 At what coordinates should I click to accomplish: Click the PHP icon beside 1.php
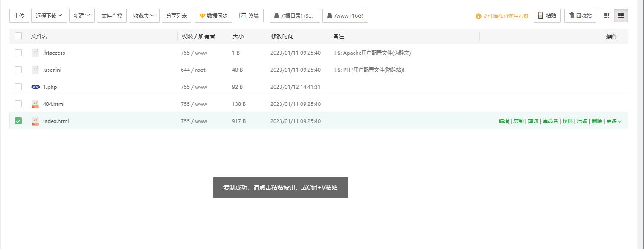pyautogui.click(x=36, y=87)
